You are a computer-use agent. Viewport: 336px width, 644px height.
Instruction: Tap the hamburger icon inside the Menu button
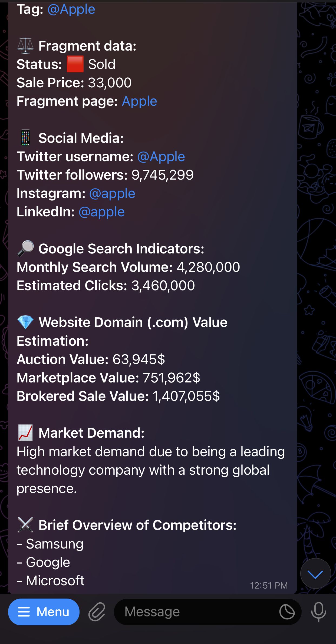24,612
